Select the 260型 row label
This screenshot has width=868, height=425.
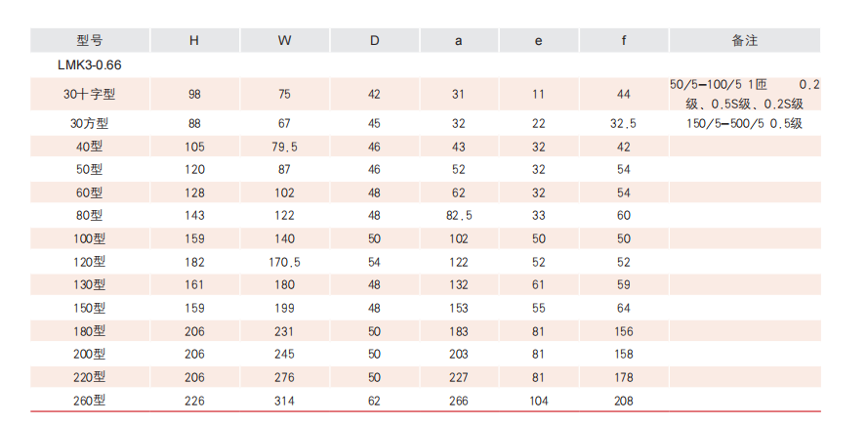tap(89, 401)
